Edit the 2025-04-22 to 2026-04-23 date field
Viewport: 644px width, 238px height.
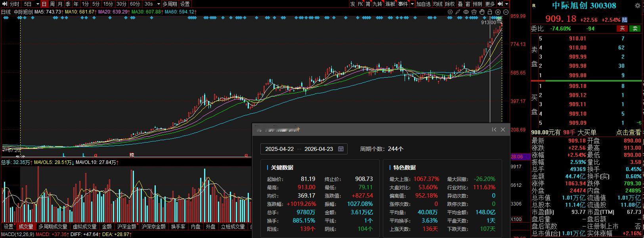304,149
